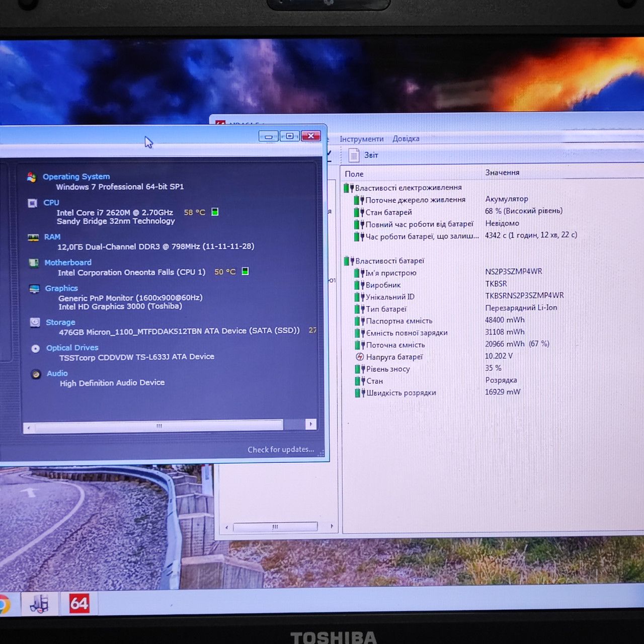
Task: Click the Graphics monitor icon in Speccy
Action: click(x=34, y=289)
